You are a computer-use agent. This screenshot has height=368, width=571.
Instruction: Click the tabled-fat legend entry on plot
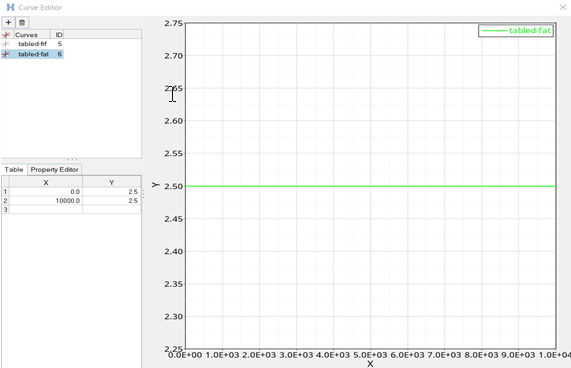tap(516, 31)
